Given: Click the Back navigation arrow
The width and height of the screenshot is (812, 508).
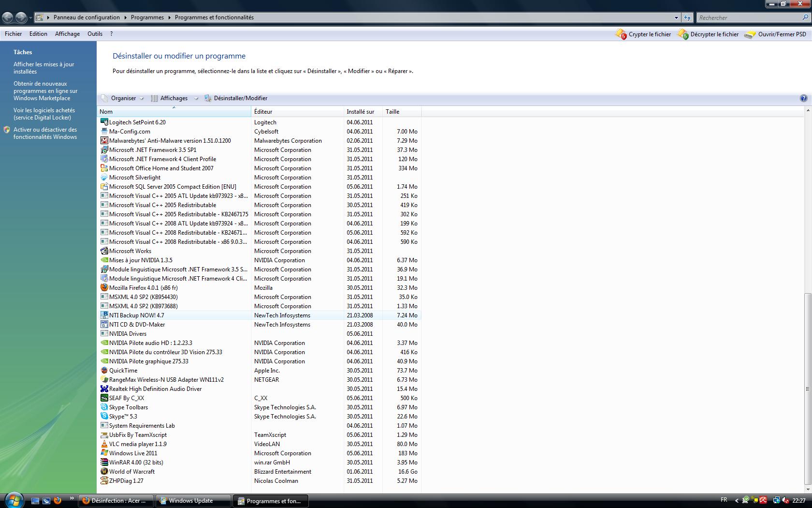Looking at the screenshot, I should (x=7, y=18).
